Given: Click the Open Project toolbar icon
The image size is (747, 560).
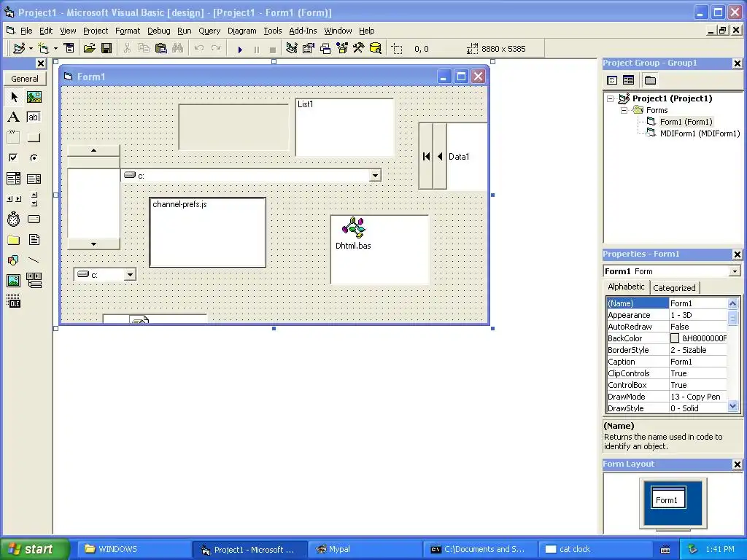Looking at the screenshot, I should (x=89, y=48).
